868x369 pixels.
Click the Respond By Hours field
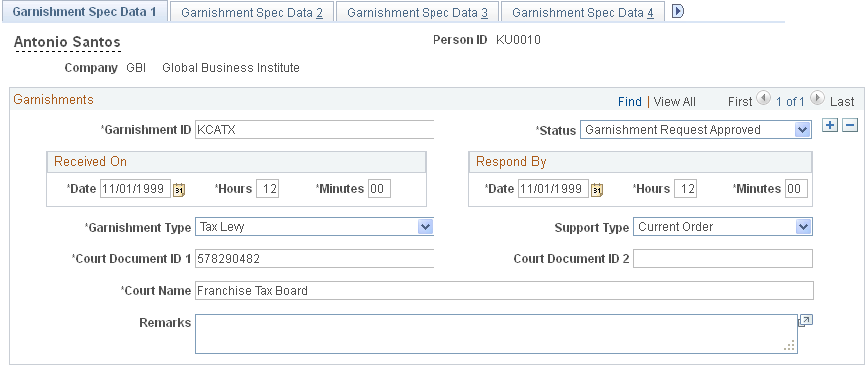pos(686,189)
